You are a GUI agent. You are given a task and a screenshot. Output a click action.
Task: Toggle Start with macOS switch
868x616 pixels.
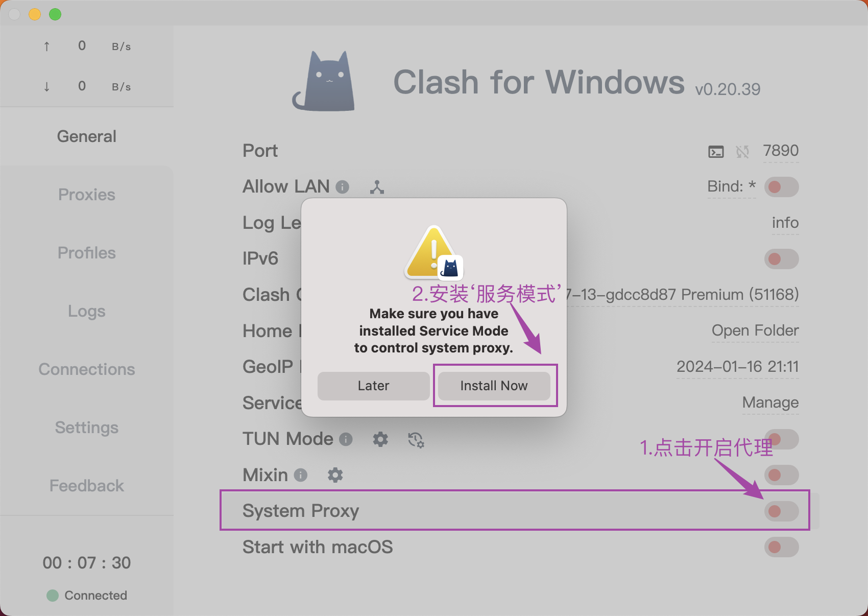click(x=781, y=547)
